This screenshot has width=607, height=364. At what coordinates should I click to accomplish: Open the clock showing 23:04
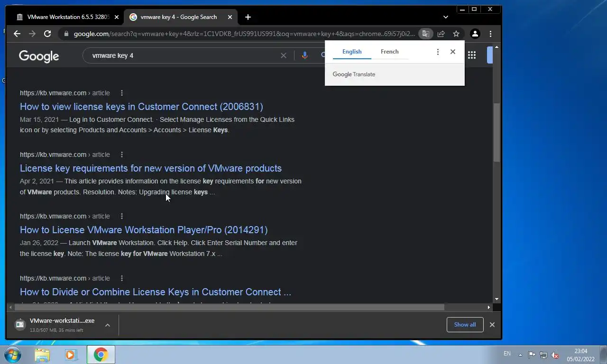pyautogui.click(x=581, y=355)
